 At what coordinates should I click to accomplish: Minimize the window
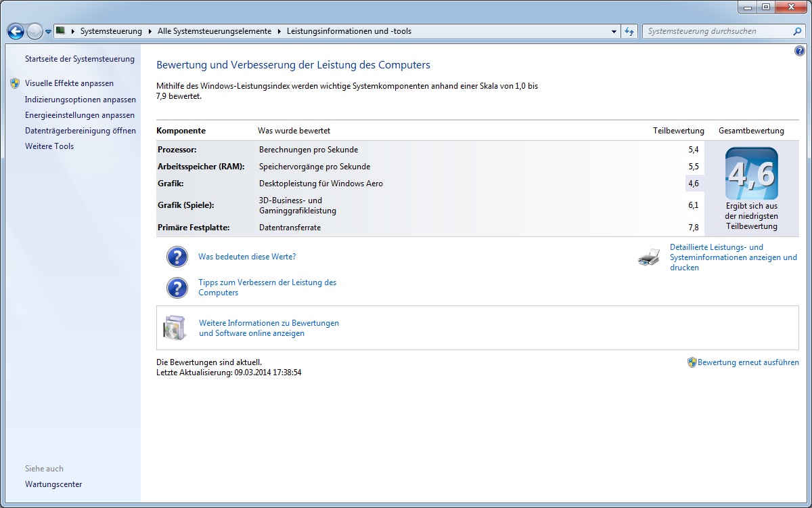(x=748, y=7)
